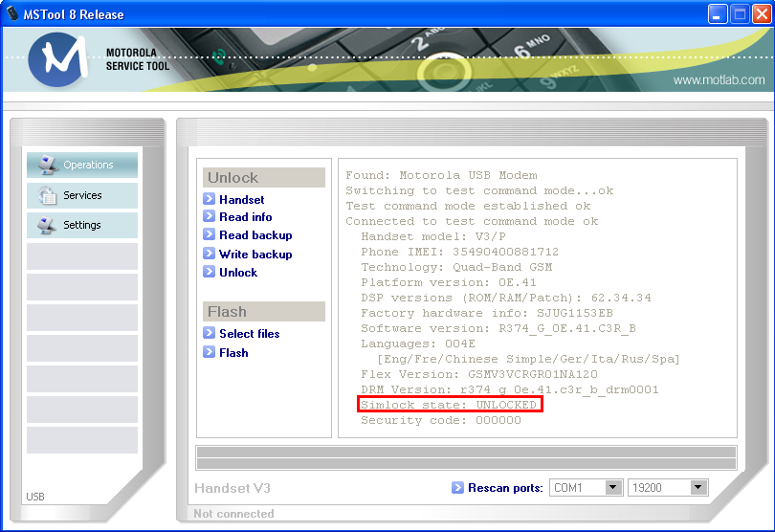Click the Flex Version log line
The height and width of the screenshot is (532, 775).
pos(479,374)
